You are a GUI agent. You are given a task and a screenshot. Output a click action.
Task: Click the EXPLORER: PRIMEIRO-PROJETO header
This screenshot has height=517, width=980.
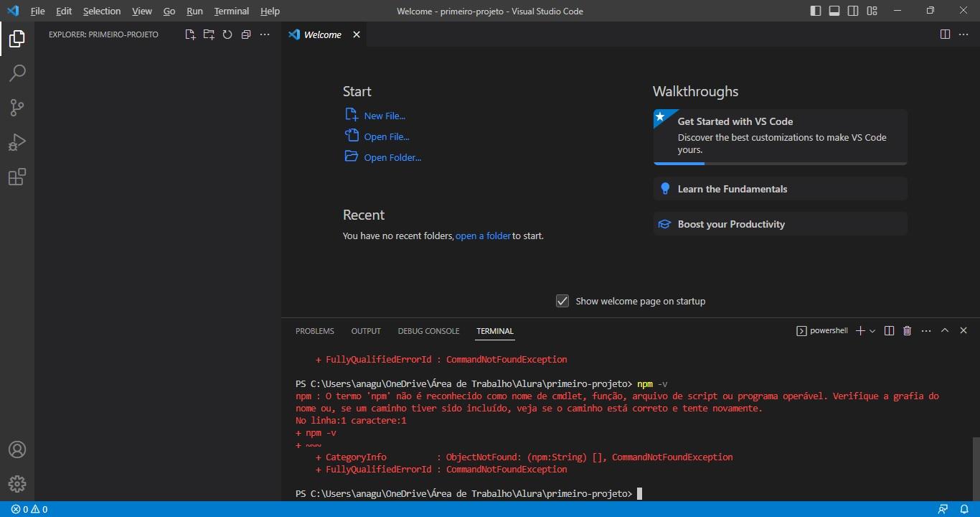(x=103, y=34)
